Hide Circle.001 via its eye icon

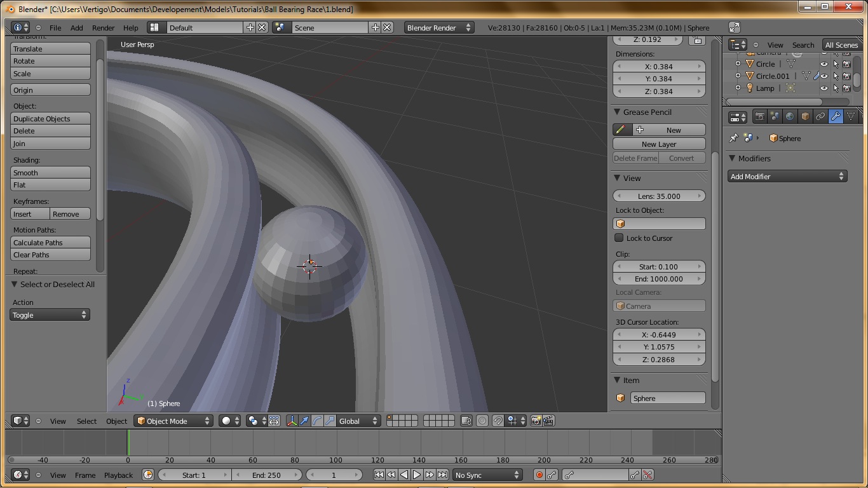tap(824, 76)
